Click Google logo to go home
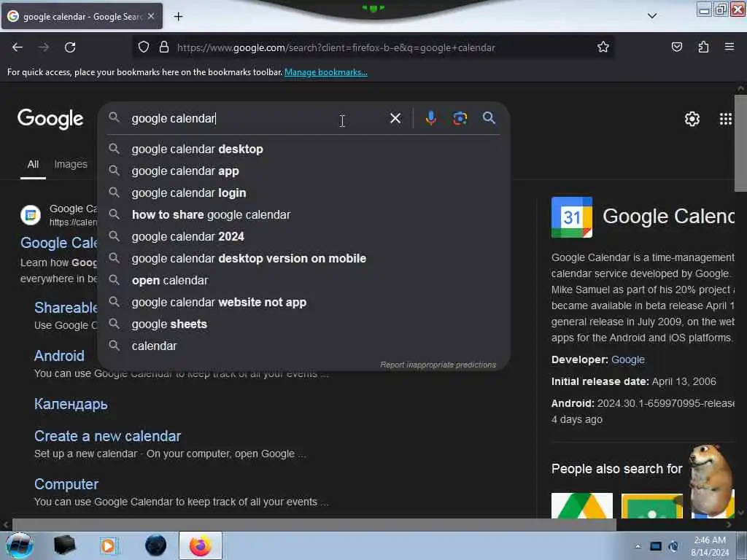 click(x=50, y=119)
